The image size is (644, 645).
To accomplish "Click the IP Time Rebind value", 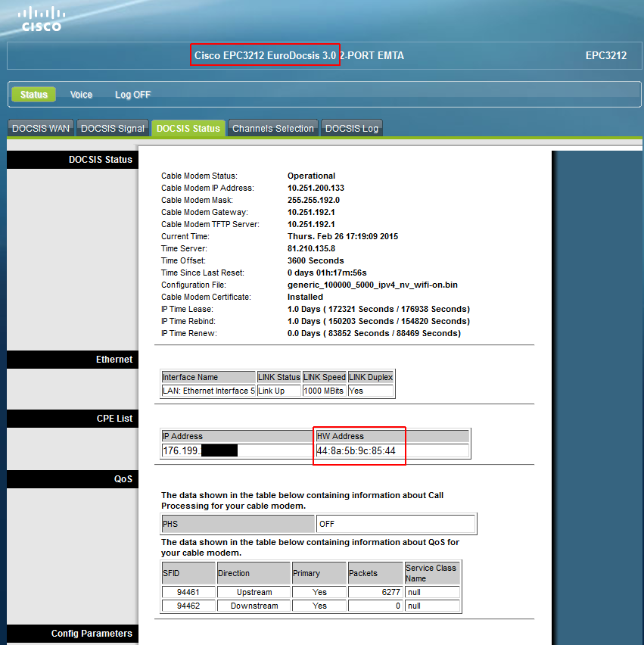I will click(x=378, y=321).
